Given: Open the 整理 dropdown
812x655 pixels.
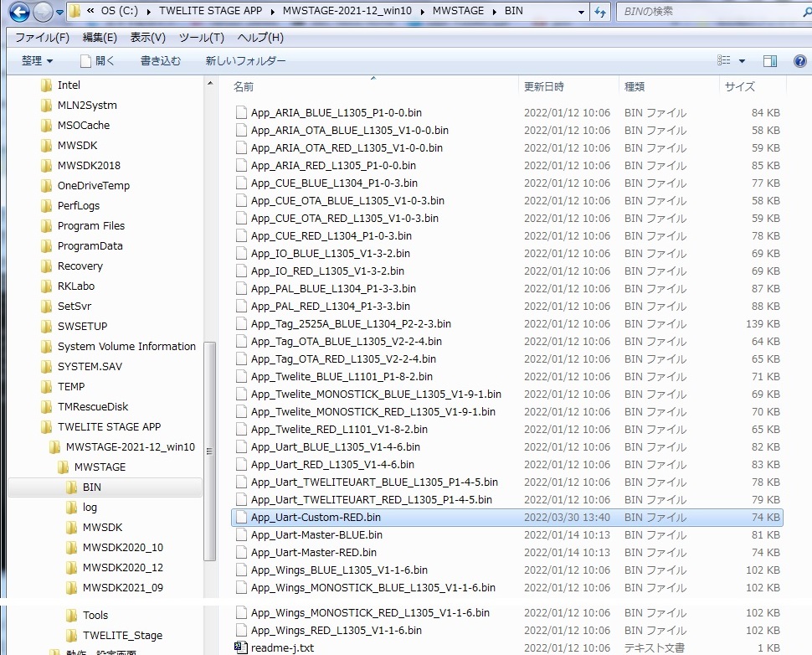Looking at the screenshot, I should (x=37, y=60).
